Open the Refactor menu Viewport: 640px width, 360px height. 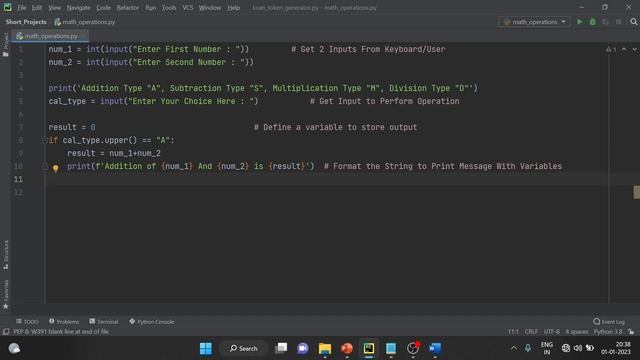127,7
